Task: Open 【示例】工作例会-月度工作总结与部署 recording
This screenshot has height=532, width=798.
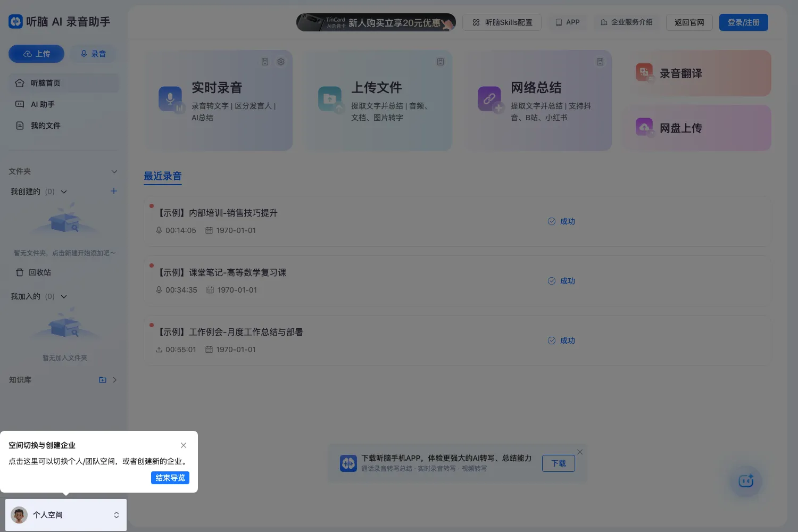Action: click(458, 340)
